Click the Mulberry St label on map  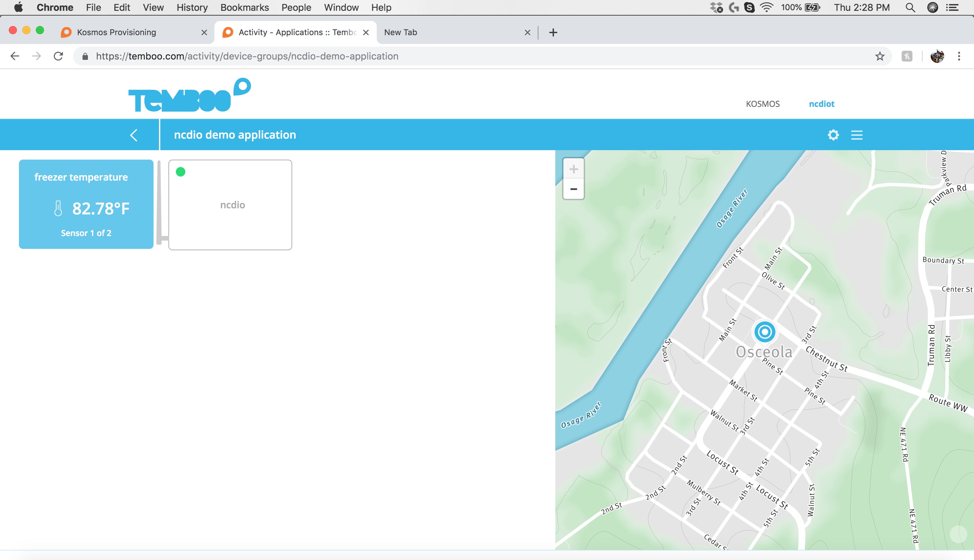pos(704,492)
